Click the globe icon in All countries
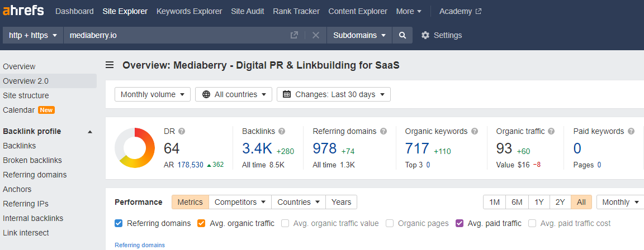 click(x=206, y=94)
